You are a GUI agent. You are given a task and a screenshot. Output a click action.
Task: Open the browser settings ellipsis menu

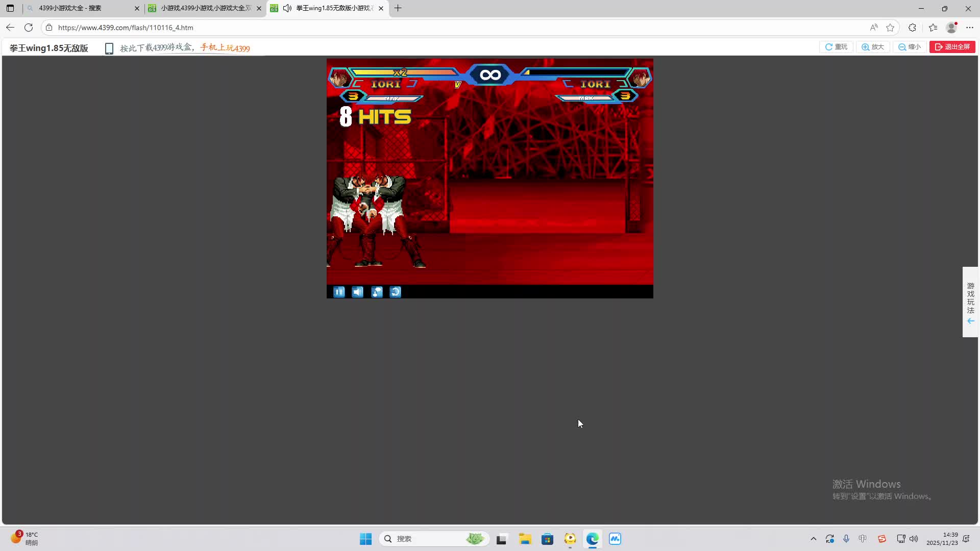970,28
